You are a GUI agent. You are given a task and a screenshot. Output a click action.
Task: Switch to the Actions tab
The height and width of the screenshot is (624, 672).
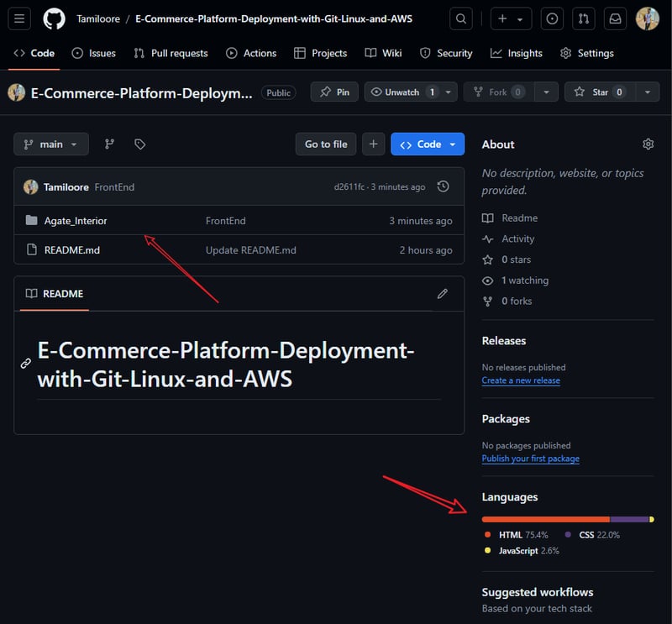pyautogui.click(x=251, y=53)
